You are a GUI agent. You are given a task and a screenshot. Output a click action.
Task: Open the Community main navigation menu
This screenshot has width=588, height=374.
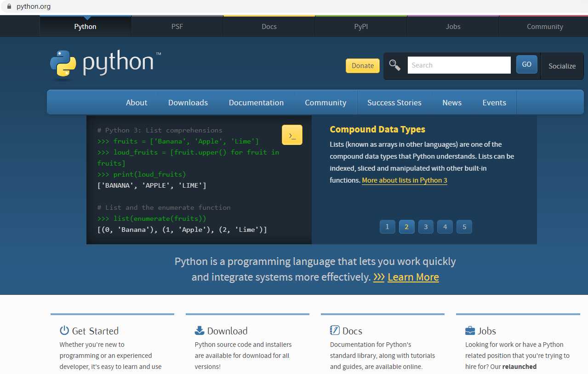(x=325, y=103)
